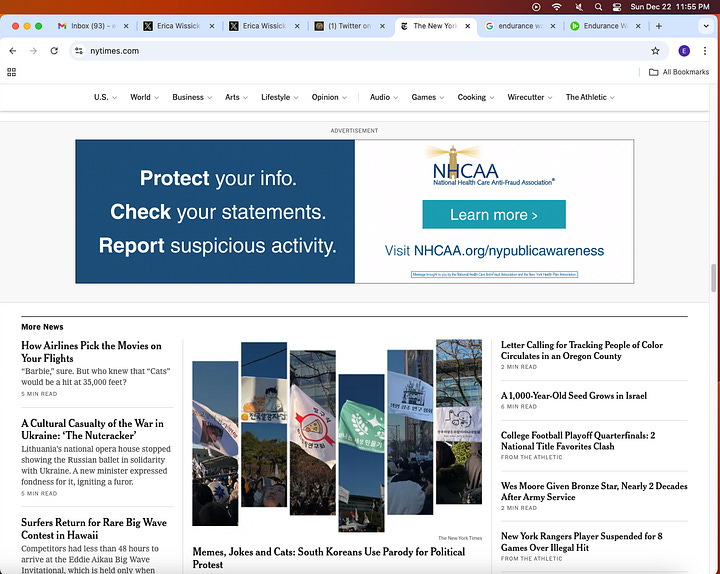Open the apps grid icon in bookmarks bar
The height and width of the screenshot is (574, 720).
pyautogui.click(x=11, y=72)
